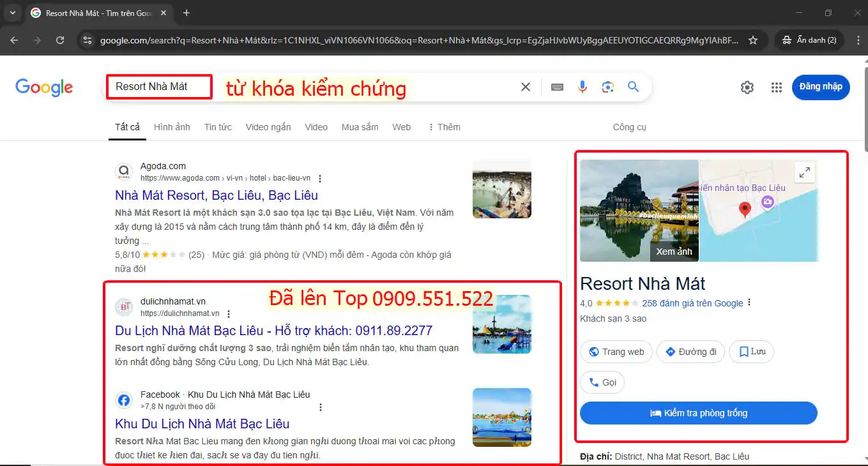Reload the current page

60,40
